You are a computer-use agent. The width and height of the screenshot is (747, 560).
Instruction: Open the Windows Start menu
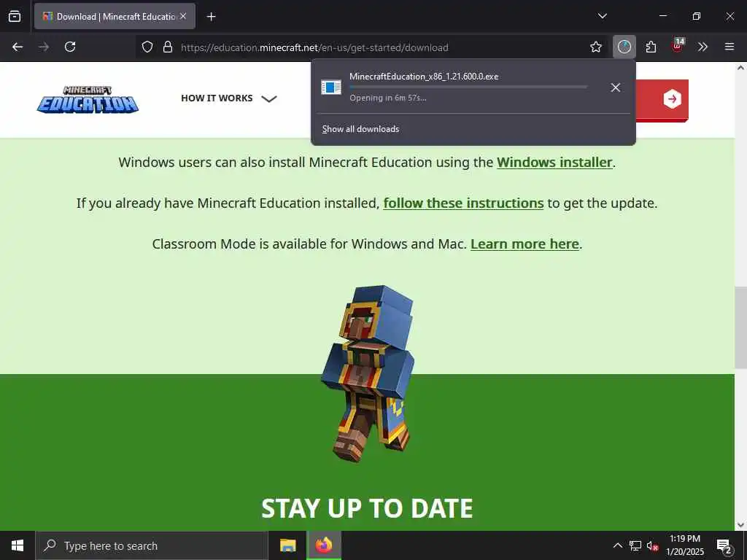18,545
